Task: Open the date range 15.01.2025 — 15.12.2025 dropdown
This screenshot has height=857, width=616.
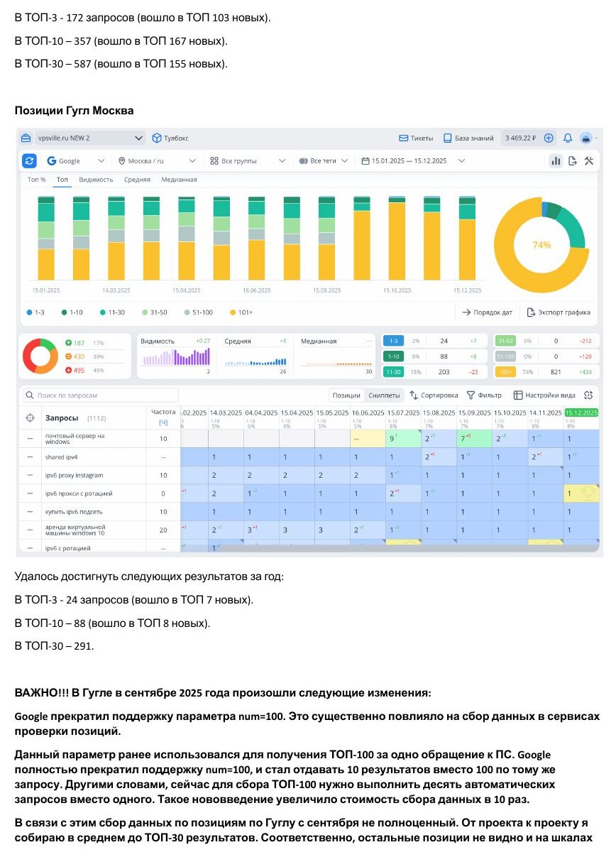Action: pyautogui.click(x=413, y=160)
